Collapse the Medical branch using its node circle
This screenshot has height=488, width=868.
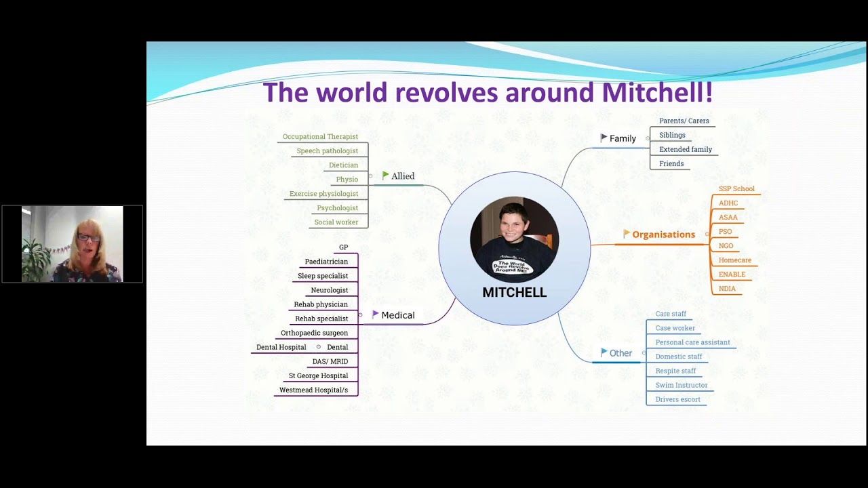[360, 315]
